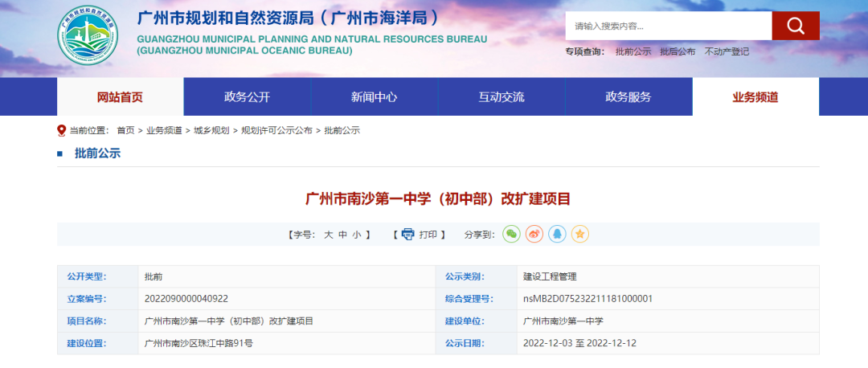The width and height of the screenshot is (868, 368).
Task: Click the 不动产登记 quick link
Action: [727, 51]
